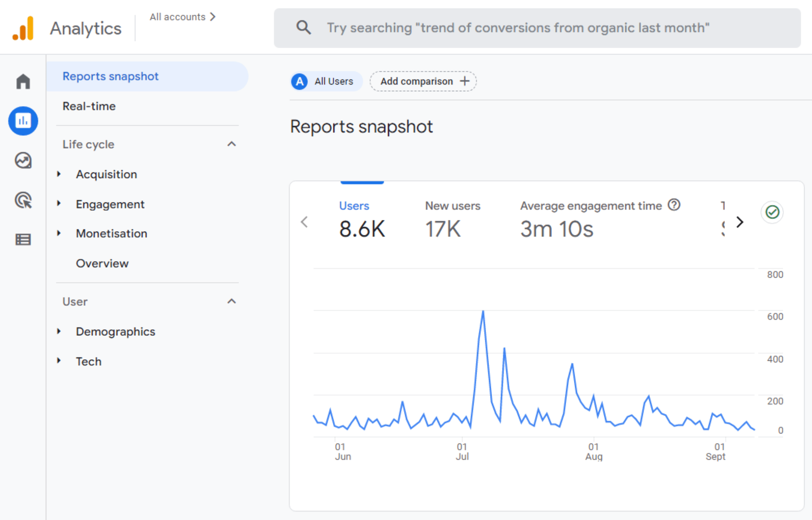
Task: Click the All Users segment chip
Action: pyautogui.click(x=327, y=81)
